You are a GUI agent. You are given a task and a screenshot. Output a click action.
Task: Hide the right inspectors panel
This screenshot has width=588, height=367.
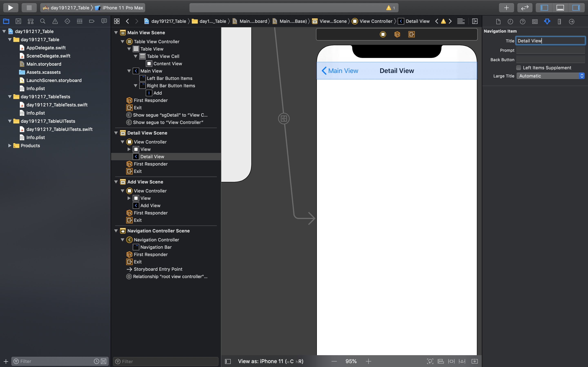pos(576,8)
